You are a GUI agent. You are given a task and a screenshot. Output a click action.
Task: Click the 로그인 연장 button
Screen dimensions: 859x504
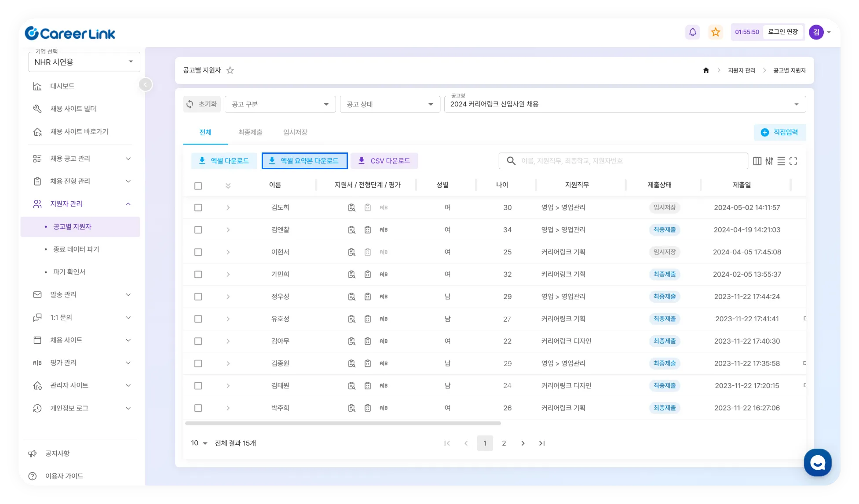tap(782, 32)
